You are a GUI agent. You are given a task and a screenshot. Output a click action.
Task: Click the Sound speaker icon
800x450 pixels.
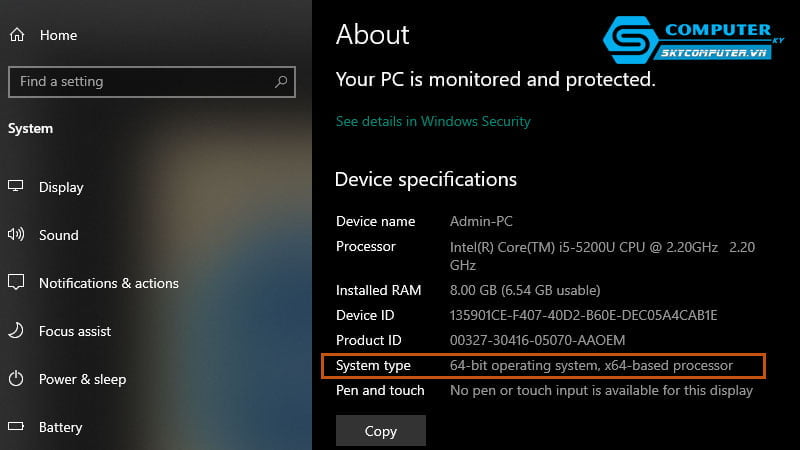click(16, 235)
